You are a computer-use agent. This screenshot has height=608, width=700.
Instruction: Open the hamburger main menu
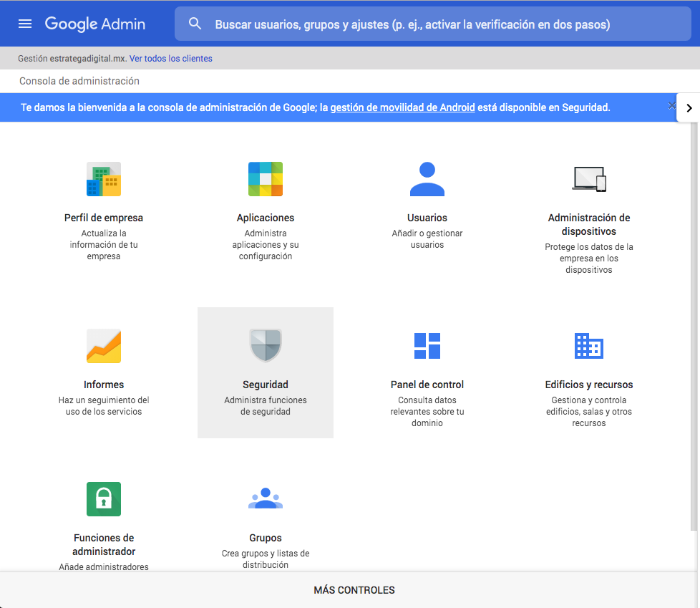[25, 24]
